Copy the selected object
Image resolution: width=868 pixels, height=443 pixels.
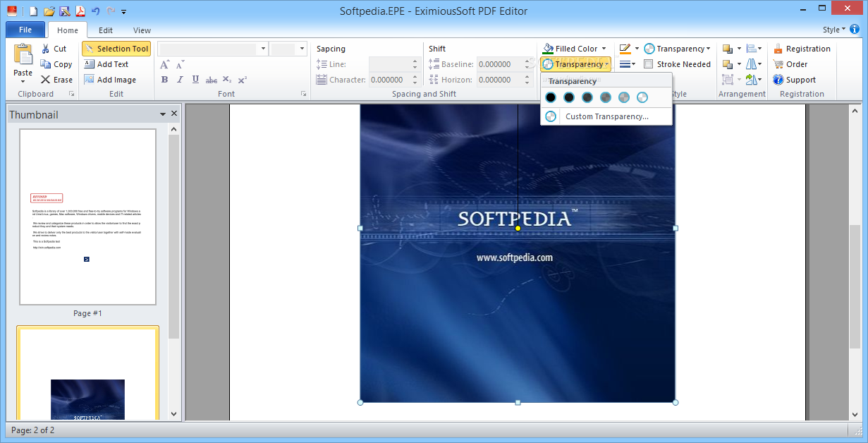click(x=56, y=64)
